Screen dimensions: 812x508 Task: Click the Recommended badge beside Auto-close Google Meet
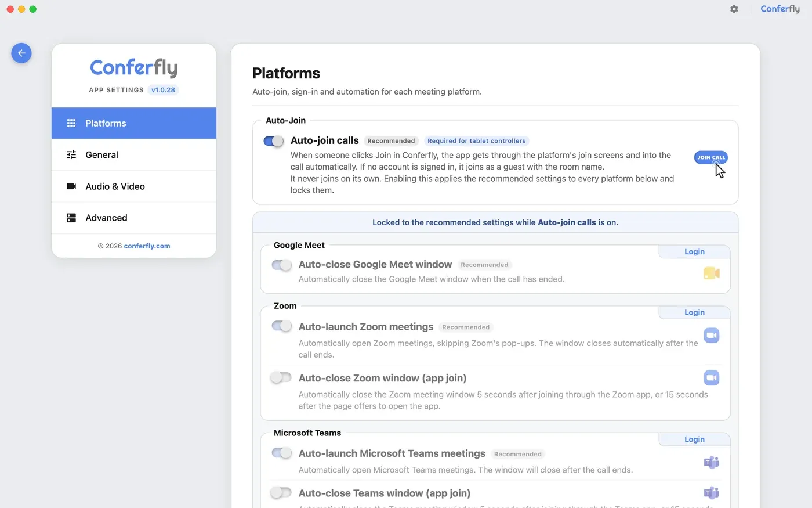(484, 265)
